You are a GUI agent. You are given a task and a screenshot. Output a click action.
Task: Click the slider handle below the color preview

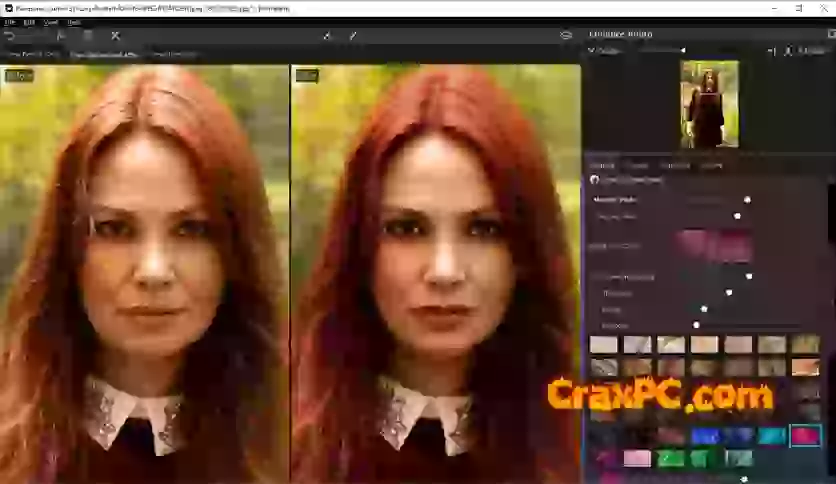pos(749,277)
